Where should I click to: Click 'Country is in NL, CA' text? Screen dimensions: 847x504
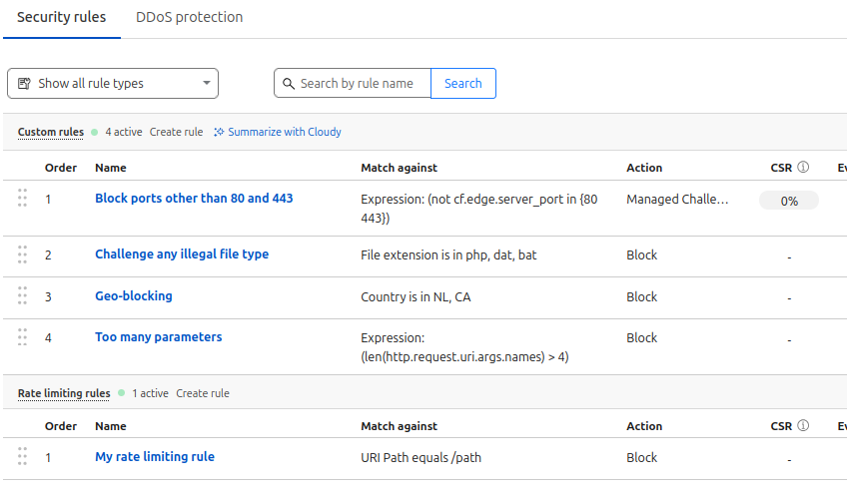click(x=416, y=297)
